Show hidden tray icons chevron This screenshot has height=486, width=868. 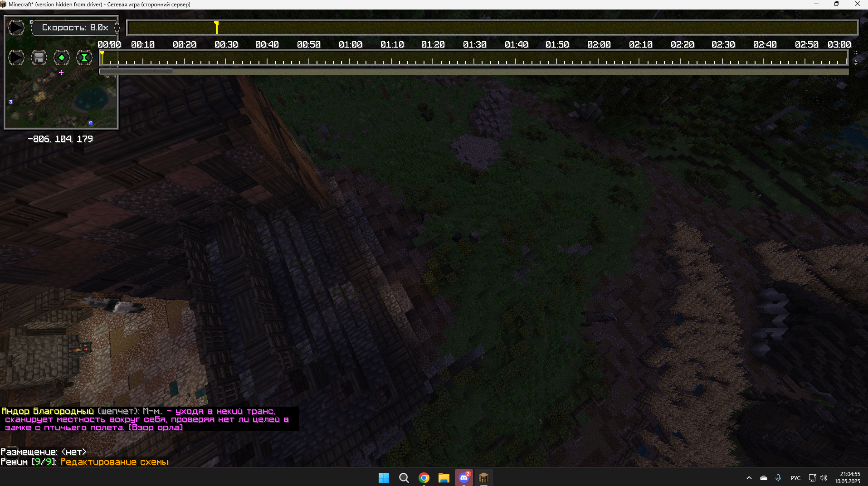pyautogui.click(x=749, y=478)
